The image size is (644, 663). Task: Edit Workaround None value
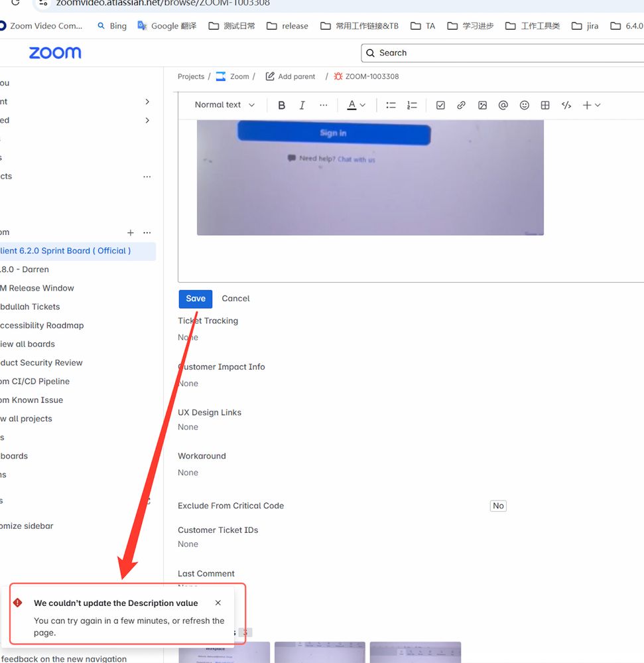tap(188, 473)
